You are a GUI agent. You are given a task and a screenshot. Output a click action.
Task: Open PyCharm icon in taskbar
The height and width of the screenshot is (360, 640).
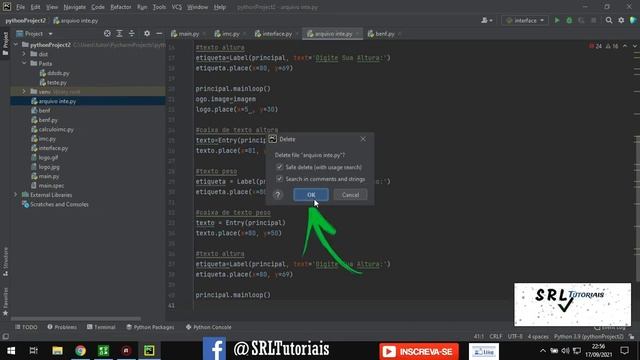click(x=149, y=351)
